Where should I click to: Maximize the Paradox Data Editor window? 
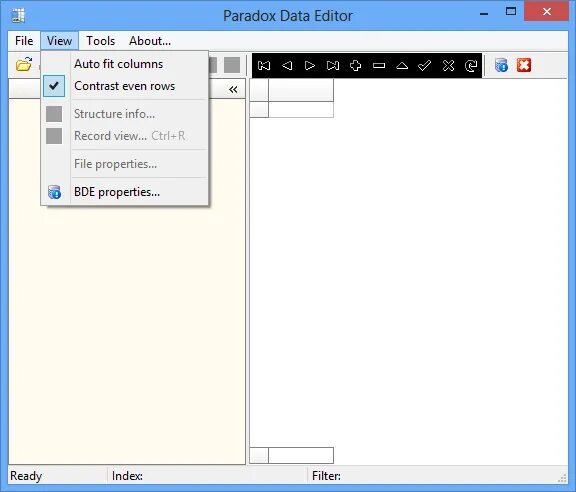(511, 12)
